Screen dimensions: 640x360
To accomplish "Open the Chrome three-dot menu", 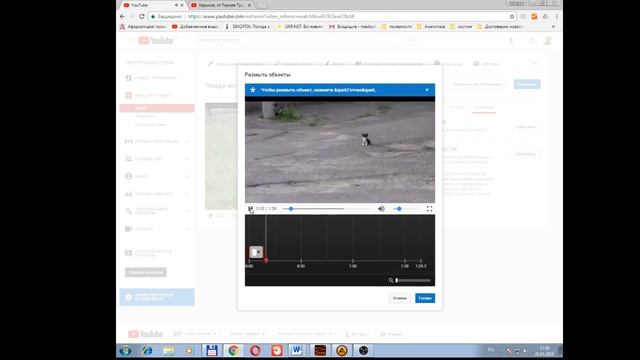I will [557, 16].
